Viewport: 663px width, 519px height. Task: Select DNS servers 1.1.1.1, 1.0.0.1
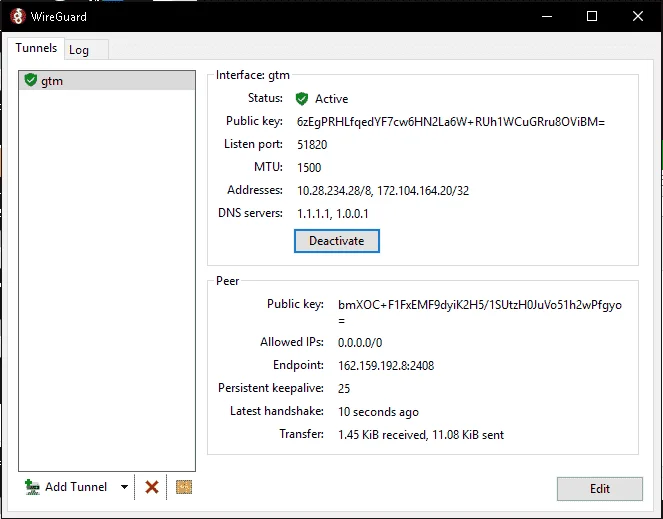pyautogui.click(x=332, y=214)
